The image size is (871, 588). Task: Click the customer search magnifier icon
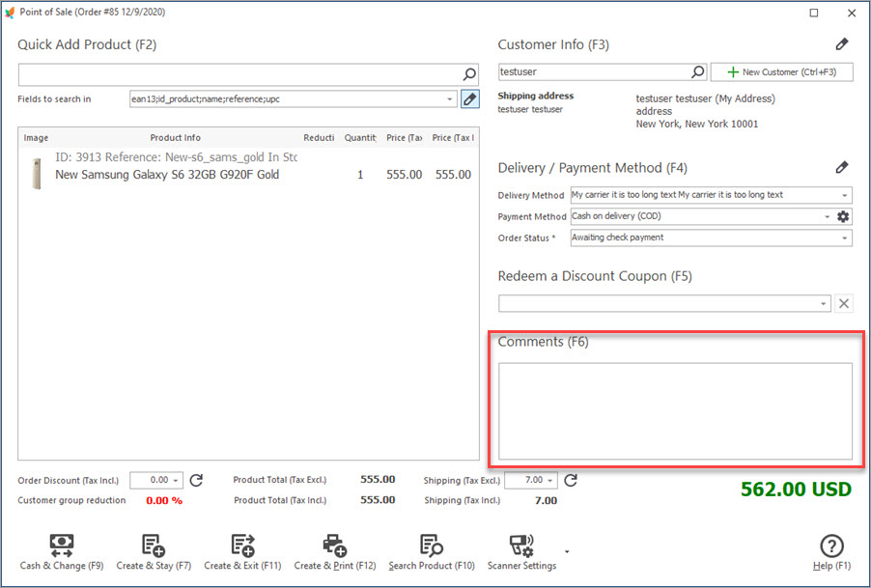click(698, 71)
